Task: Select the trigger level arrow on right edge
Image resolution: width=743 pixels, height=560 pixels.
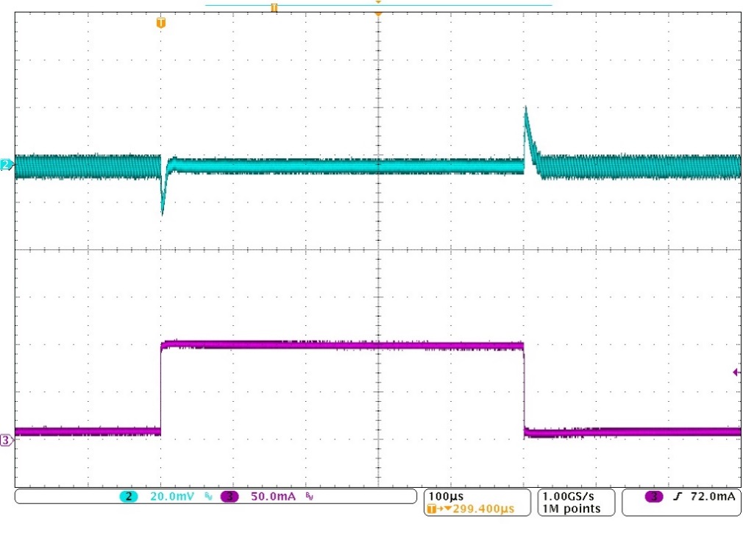Action: click(x=736, y=372)
